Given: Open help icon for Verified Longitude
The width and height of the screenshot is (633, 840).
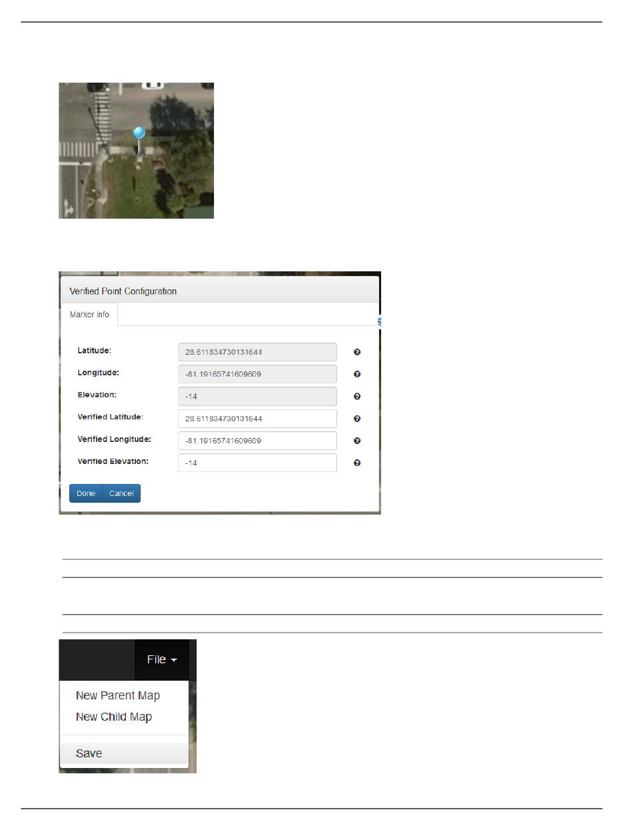Looking at the screenshot, I should [x=357, y=441].
